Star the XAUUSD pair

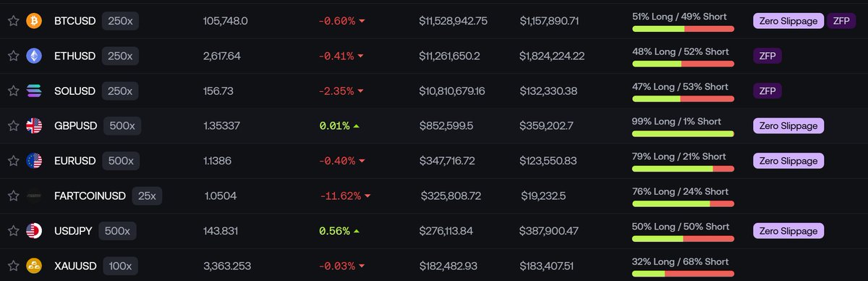click(13, 266)
